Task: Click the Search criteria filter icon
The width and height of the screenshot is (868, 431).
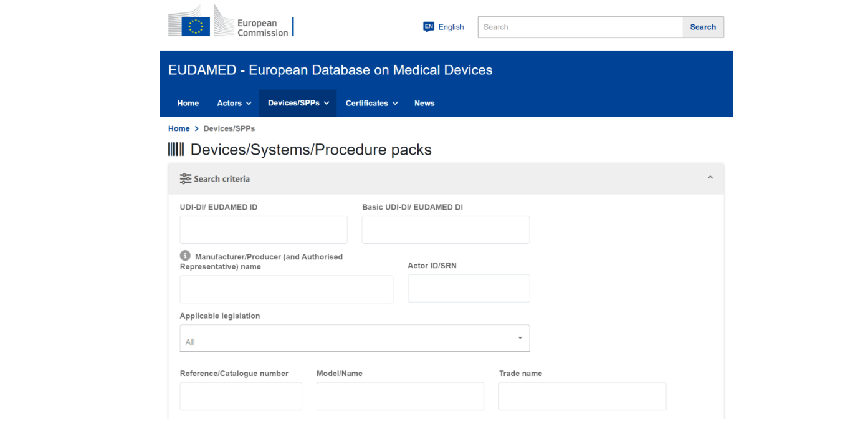Action: click(x=186, y=179)
